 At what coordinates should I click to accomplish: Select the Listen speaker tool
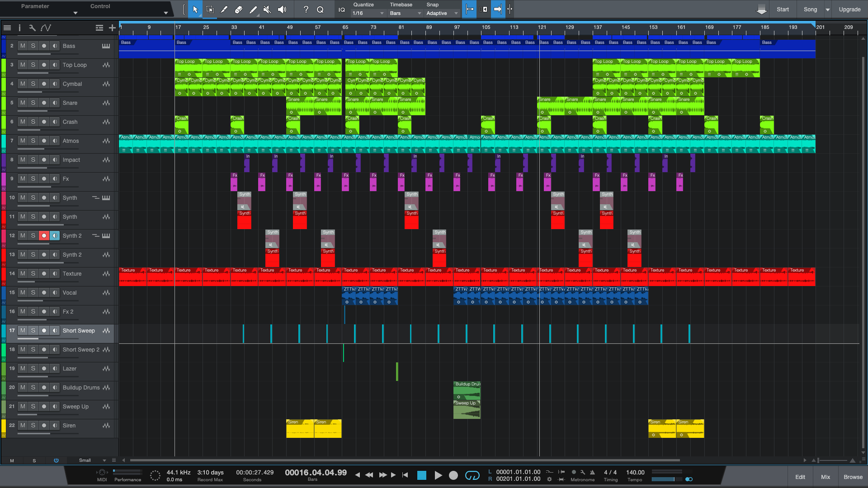[282, 9]
